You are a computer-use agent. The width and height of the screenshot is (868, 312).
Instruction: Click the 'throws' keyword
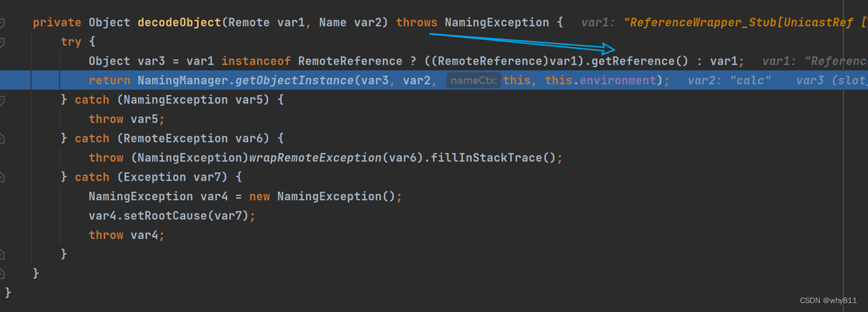point(416,22)
